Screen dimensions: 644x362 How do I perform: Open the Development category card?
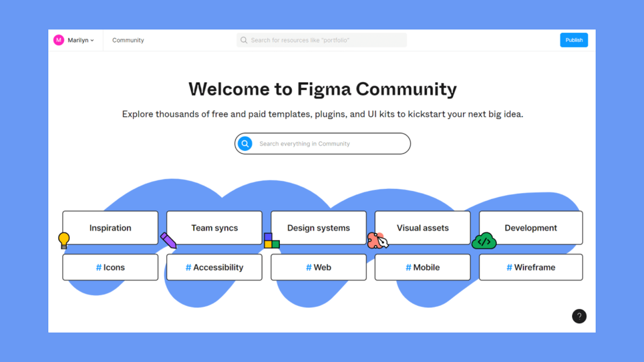(x=531, y=228)
